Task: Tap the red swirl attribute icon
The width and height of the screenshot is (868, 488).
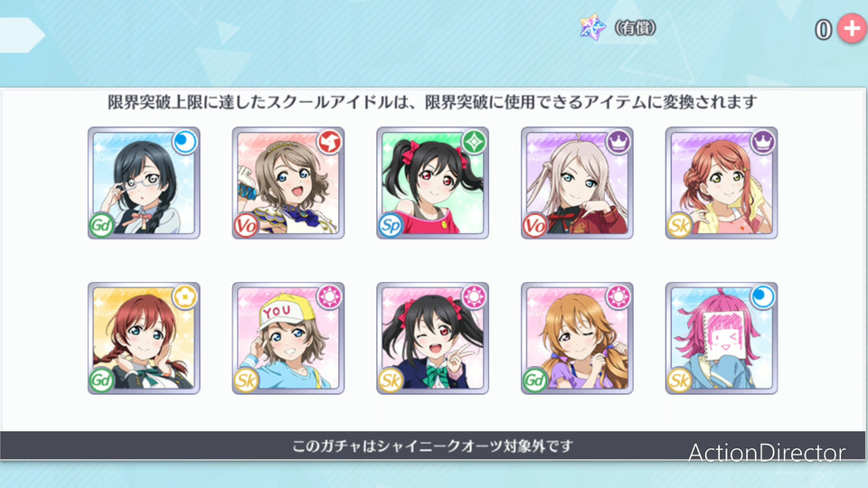Action: pos(329,142)
